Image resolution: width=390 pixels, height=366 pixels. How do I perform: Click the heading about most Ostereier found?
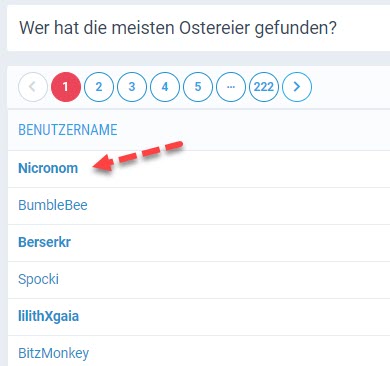pyautogui.click(x=178, y=28)
